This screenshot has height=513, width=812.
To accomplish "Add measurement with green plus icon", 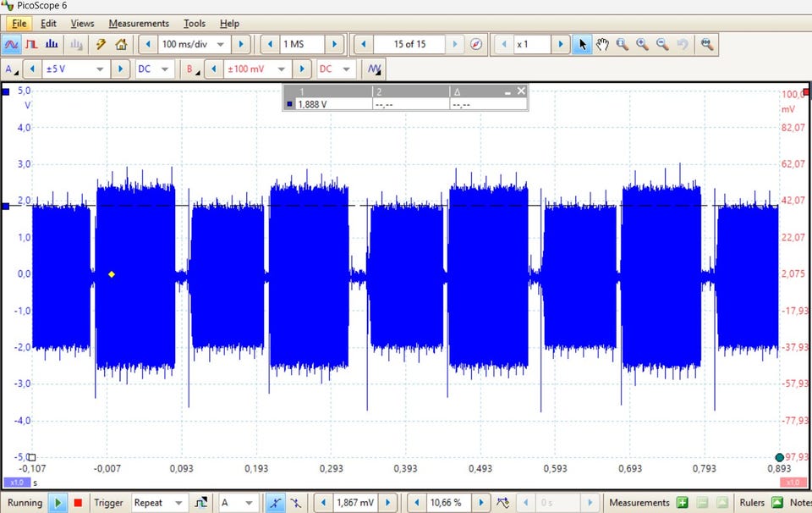I will point(683,503).
